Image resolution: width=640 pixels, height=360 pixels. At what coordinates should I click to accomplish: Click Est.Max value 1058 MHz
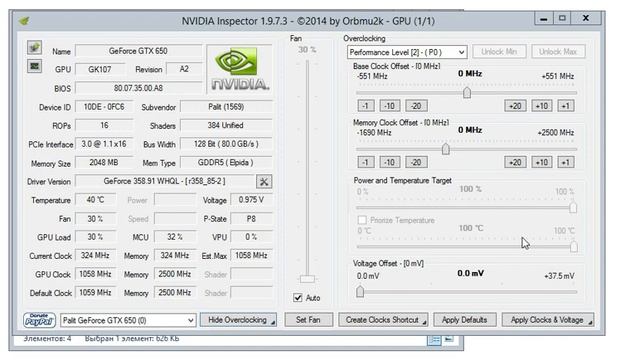point(251,256)
